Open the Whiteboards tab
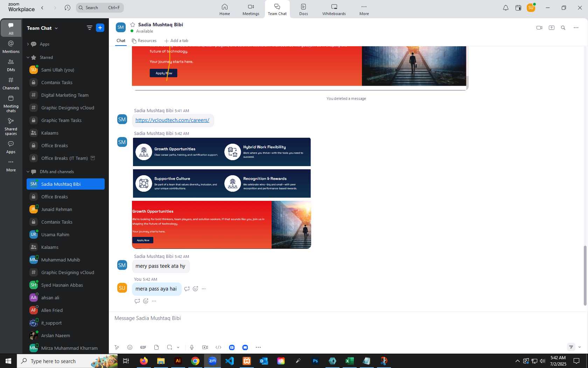The image size is (588, 368). tap(334, 9)
